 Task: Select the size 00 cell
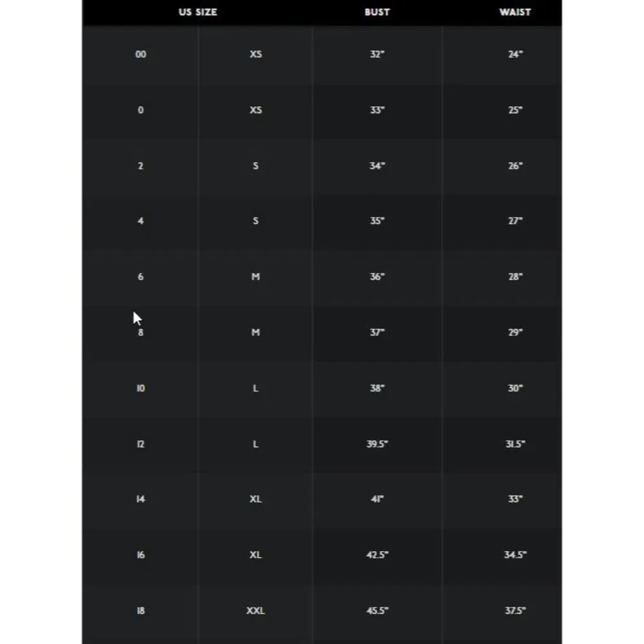(140, 55)
